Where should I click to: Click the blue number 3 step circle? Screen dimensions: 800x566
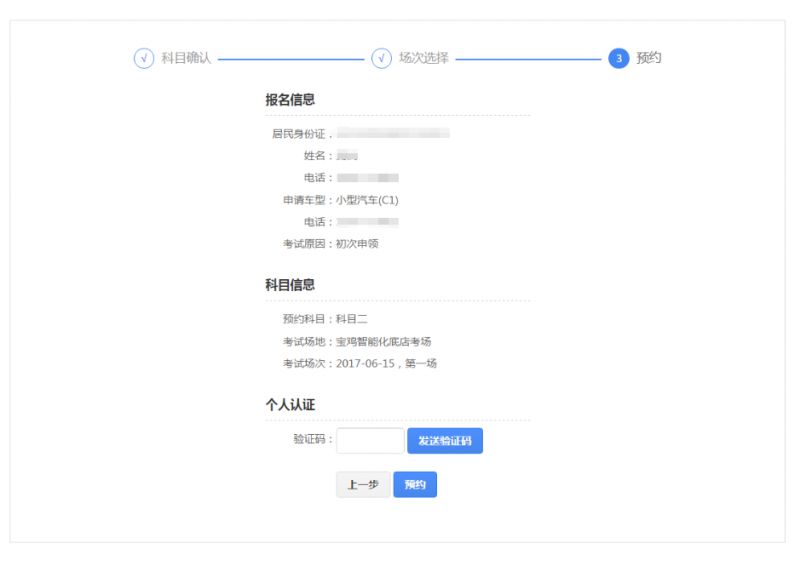(618, 58)
